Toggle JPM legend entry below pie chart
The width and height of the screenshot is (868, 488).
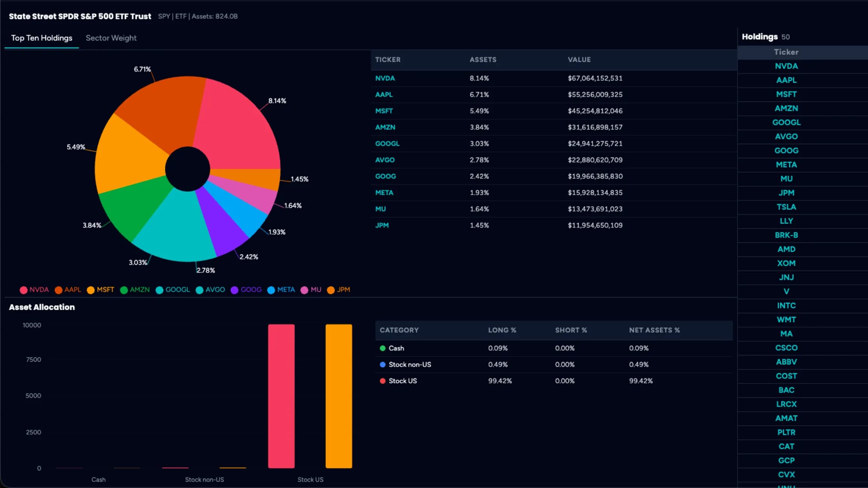(x=339, y=290)
